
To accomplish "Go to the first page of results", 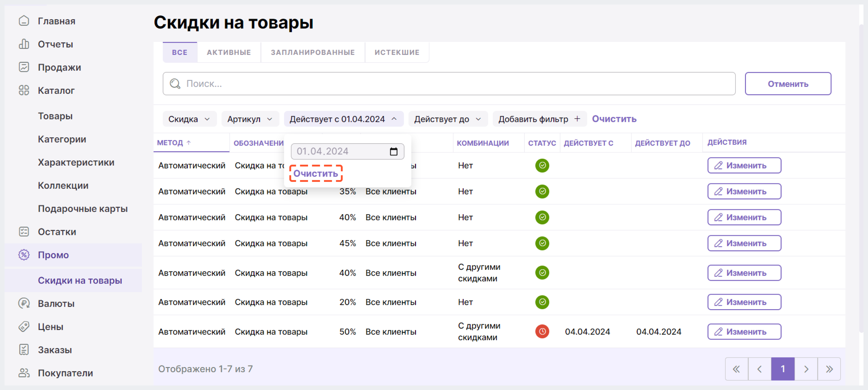I will click(x=736, y=369).
